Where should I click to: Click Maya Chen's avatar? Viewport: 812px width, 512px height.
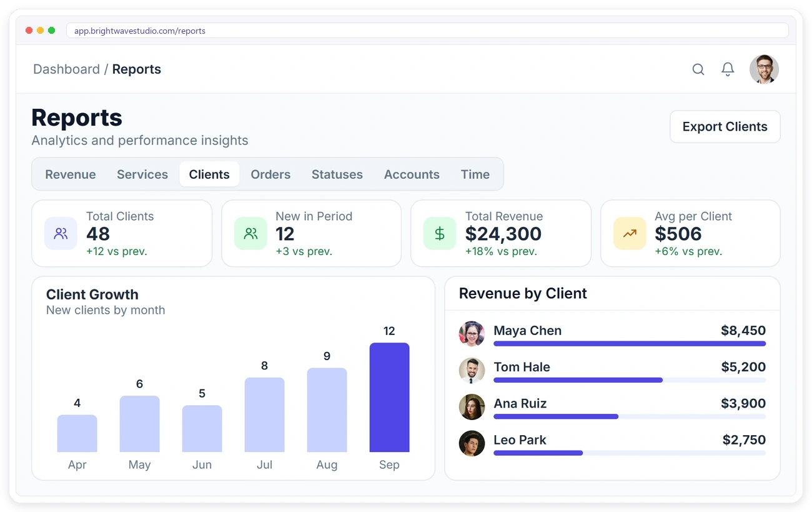(x=472, y=334)
